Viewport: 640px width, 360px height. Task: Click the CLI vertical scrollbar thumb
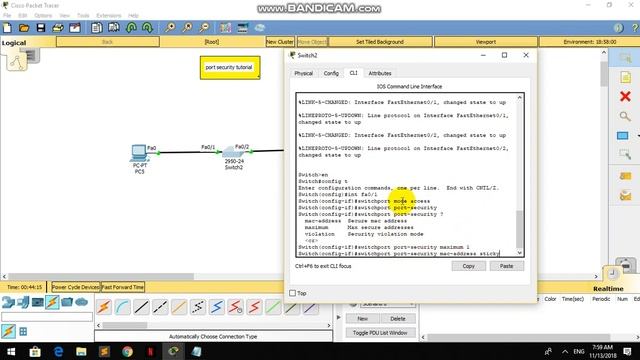pos(520,229)
